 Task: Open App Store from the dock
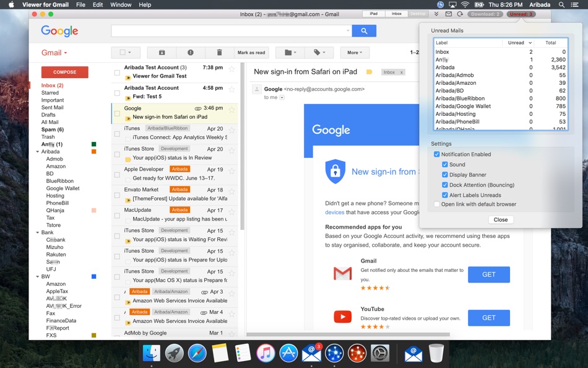288,353
